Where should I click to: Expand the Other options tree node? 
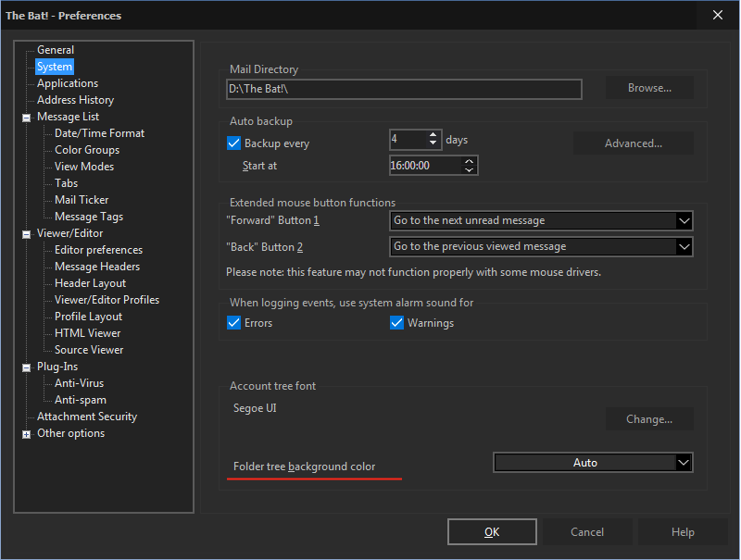(x=27, y=434)
